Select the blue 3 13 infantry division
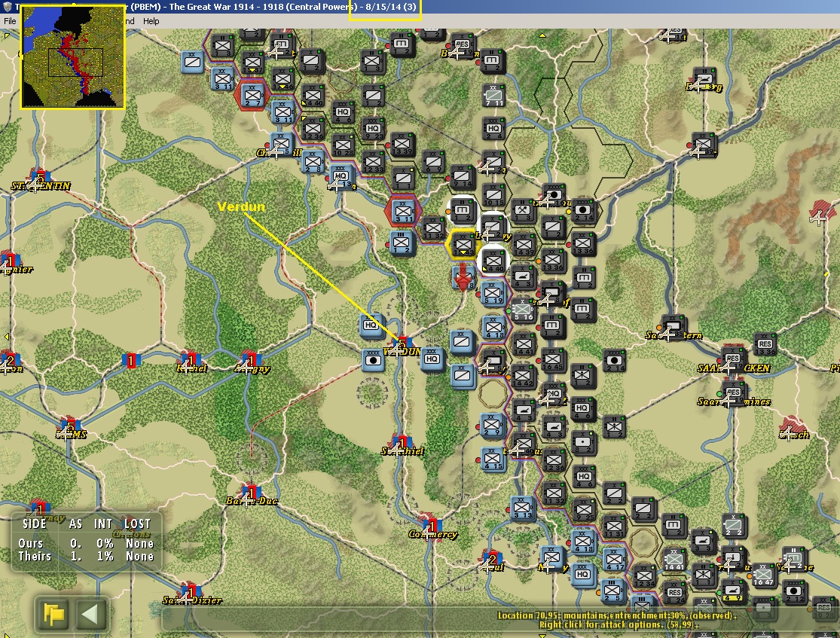Viewport: 840px width, 638px height. tap(522, 508)
